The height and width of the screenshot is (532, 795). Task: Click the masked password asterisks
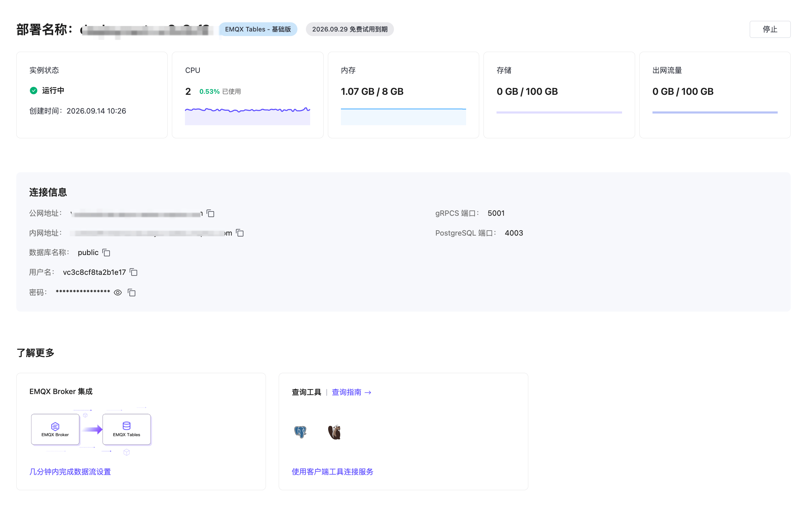(83, 292)
